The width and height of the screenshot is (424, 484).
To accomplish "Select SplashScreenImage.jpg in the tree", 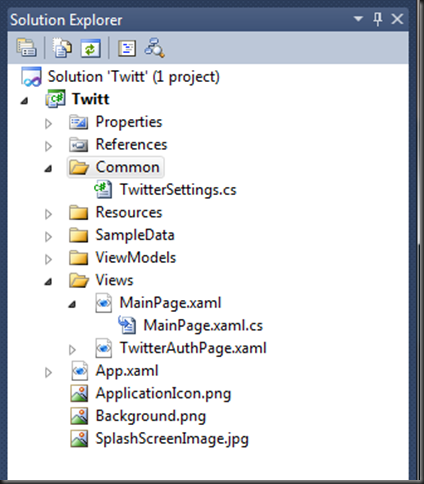I will [x=172, y=439].
